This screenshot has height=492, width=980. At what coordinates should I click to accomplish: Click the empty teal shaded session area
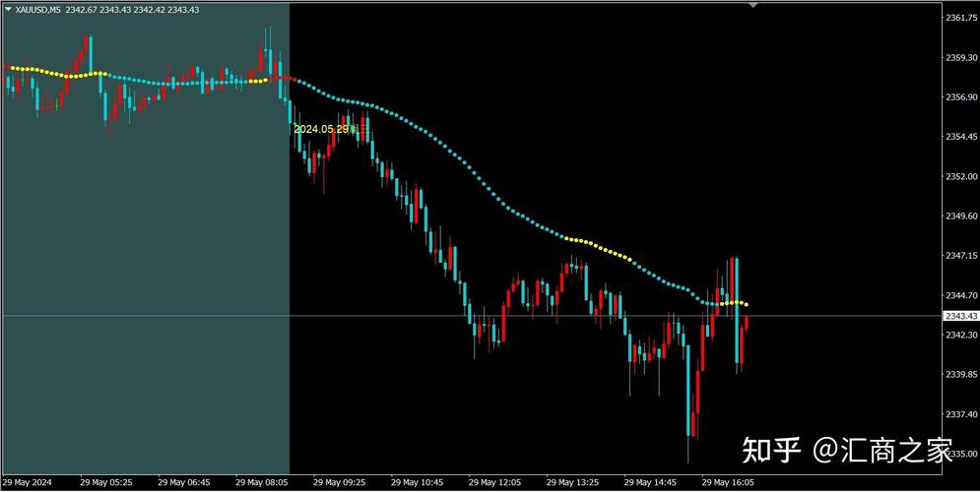pos(148,295)
